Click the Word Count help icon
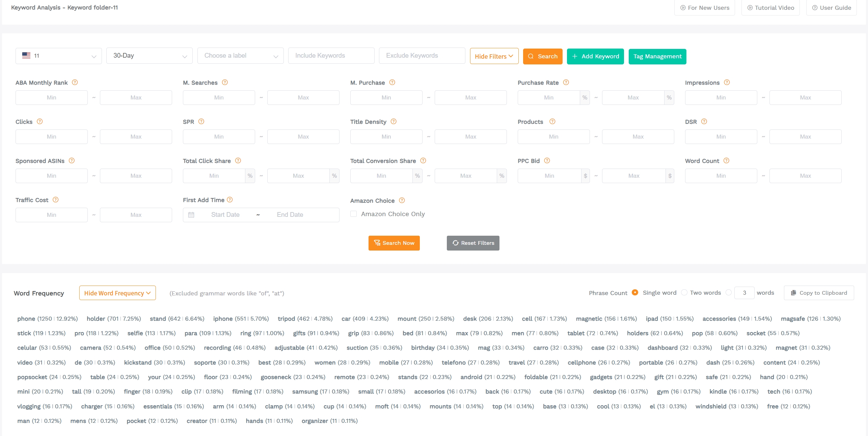 pos(726,161)
